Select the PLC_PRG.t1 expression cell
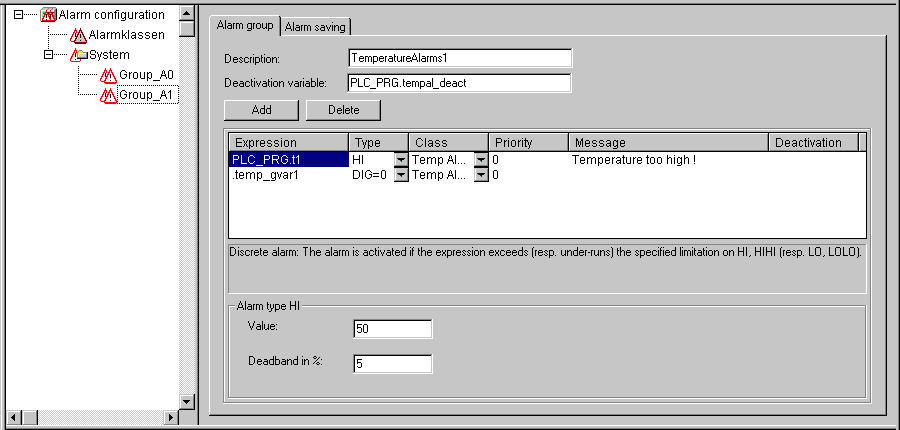Screen dimensions: 900x430 click(289, 160)
